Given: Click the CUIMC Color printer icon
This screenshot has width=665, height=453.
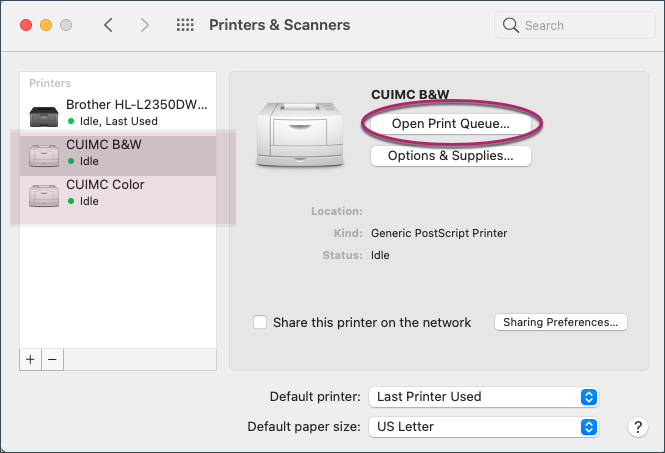Looking at the screenshot, I should tap(43, 193).
